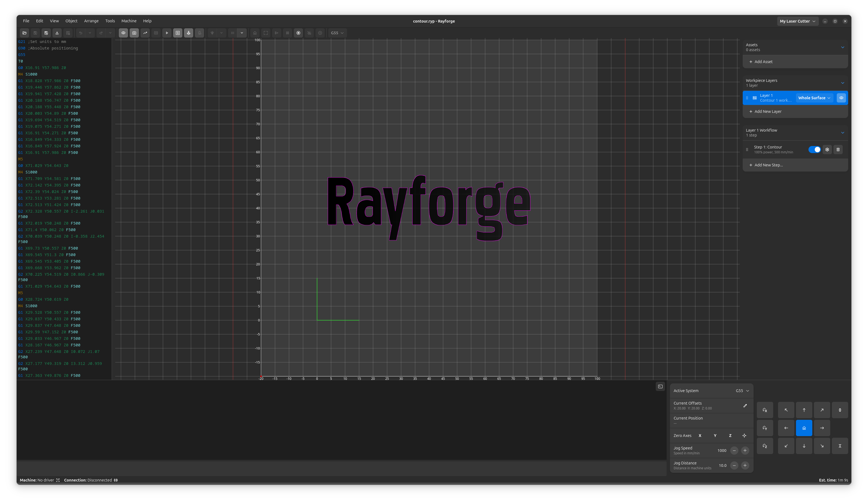Open the G-code preview toggle
Screen dimensions: 868x503
coord(178,33)
